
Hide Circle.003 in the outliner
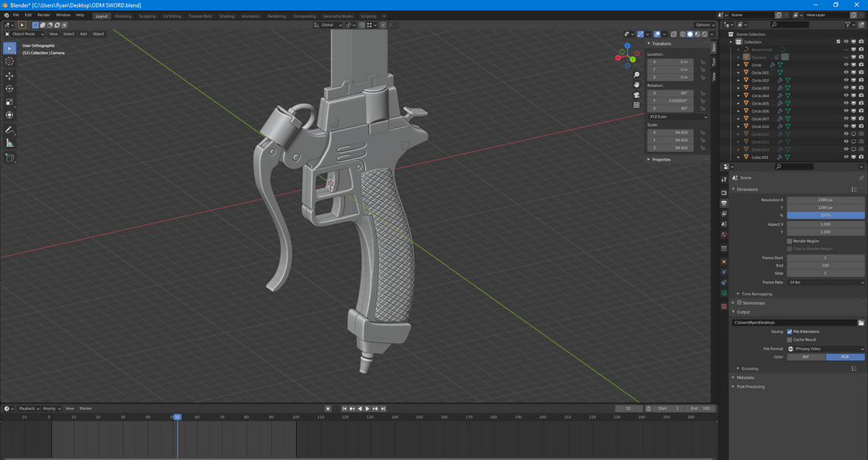pyautogui.click(x=846, y=88)
